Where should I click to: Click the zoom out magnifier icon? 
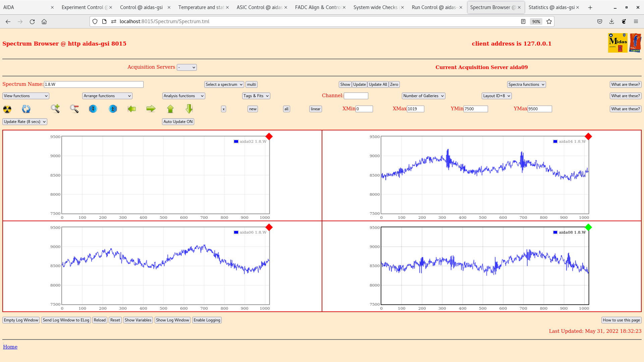pos(74,109)
